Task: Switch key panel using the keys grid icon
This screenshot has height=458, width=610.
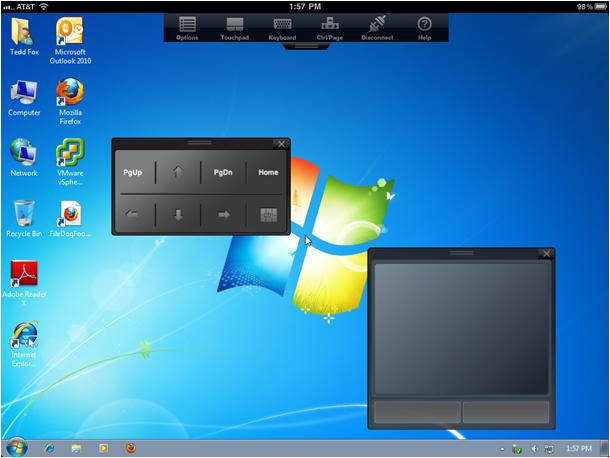Action: pyautogui.click(x=268, y=214)
